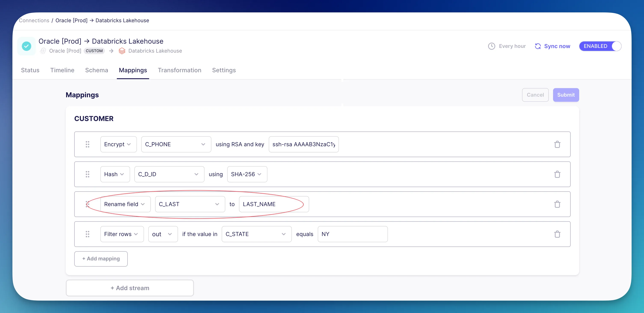Screen dimensions: 644x313
Task: Open the C_STATE field dropdown
Action: (x=256, y=234)
